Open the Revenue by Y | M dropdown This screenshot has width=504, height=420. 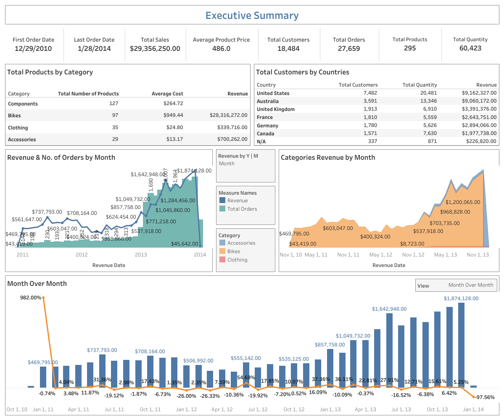(x=245, y=164)
